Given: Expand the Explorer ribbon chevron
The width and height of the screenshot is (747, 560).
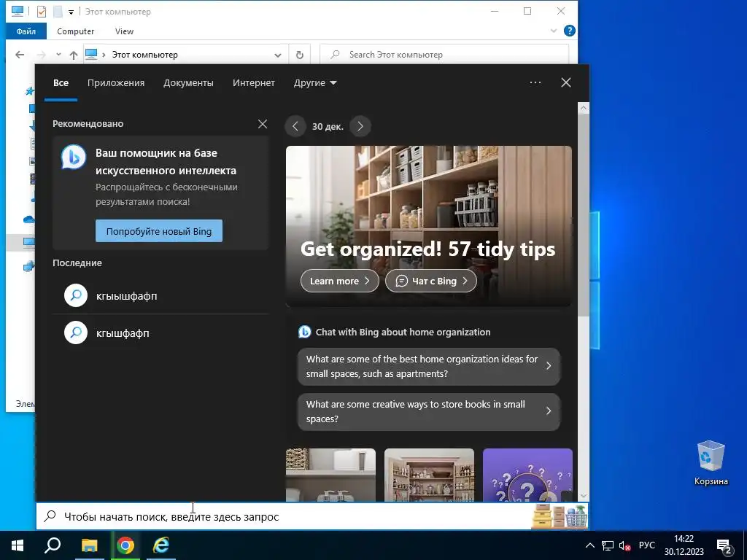Looking at the screenshot, I should point(553,31).
